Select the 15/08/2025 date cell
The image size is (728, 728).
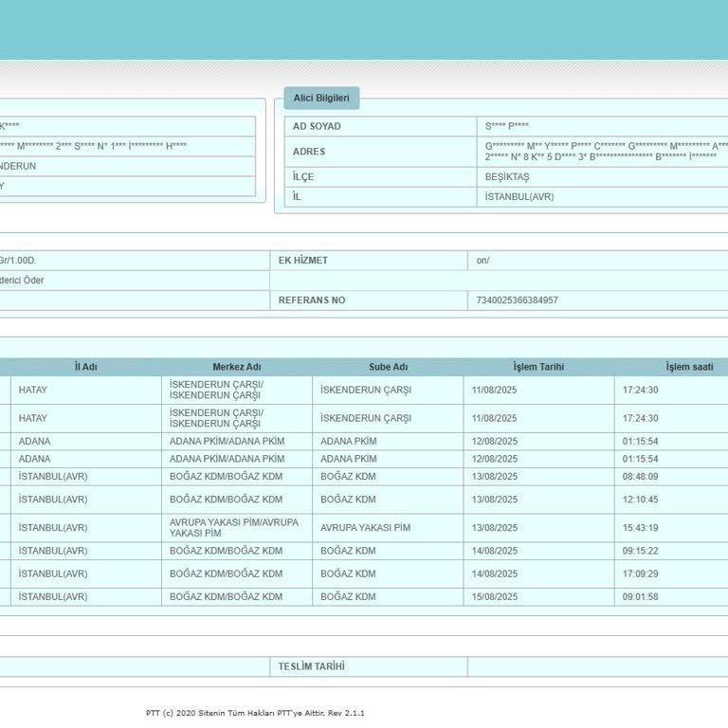495,597
